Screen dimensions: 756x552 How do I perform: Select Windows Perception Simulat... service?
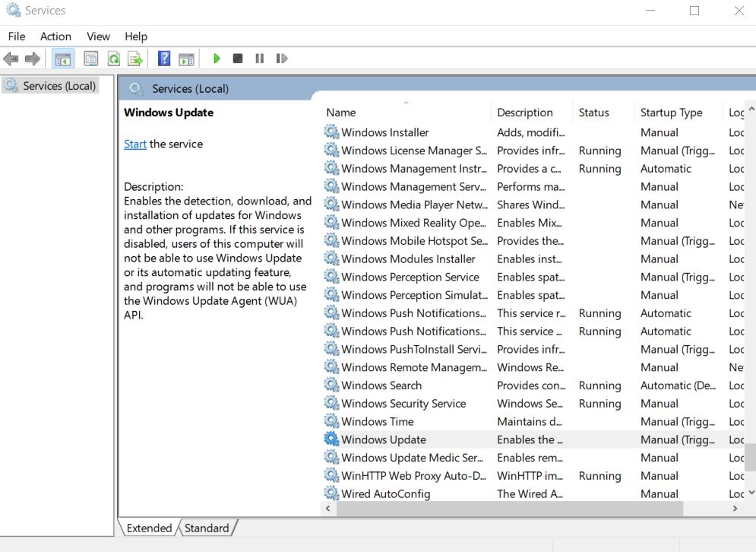(533, 295)
